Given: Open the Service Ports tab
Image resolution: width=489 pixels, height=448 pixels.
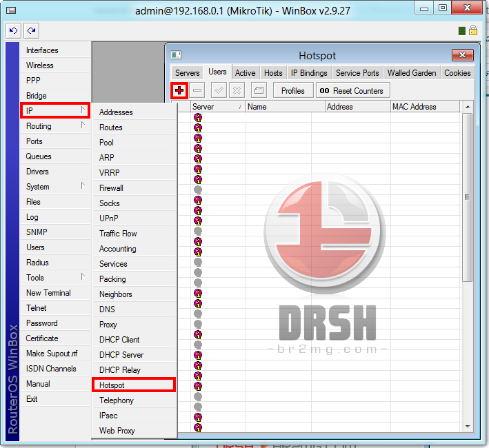Looking at the screenshot, I should tap(357, 73).
